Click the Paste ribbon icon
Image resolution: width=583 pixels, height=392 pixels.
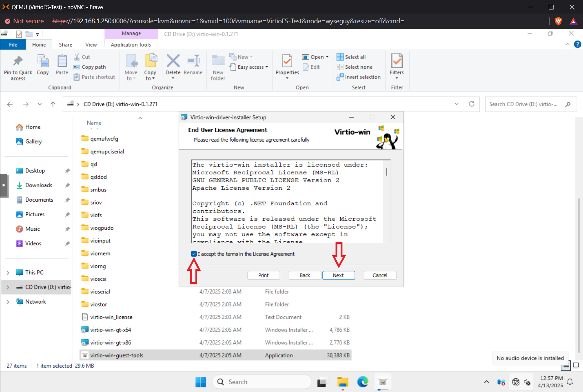pyautogui.click(x=62, y=61)
